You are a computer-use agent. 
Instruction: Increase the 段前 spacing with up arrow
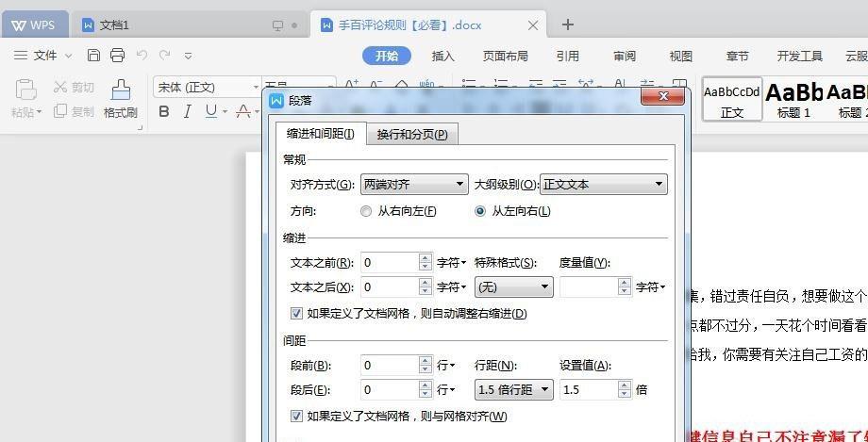pyautogui.click(x=426, y=361)
